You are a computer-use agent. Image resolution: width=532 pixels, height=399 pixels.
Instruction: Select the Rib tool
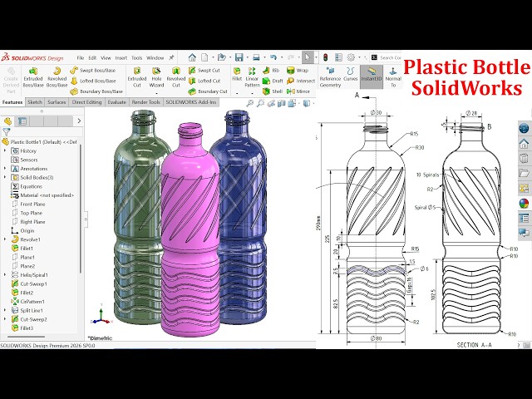271,70
